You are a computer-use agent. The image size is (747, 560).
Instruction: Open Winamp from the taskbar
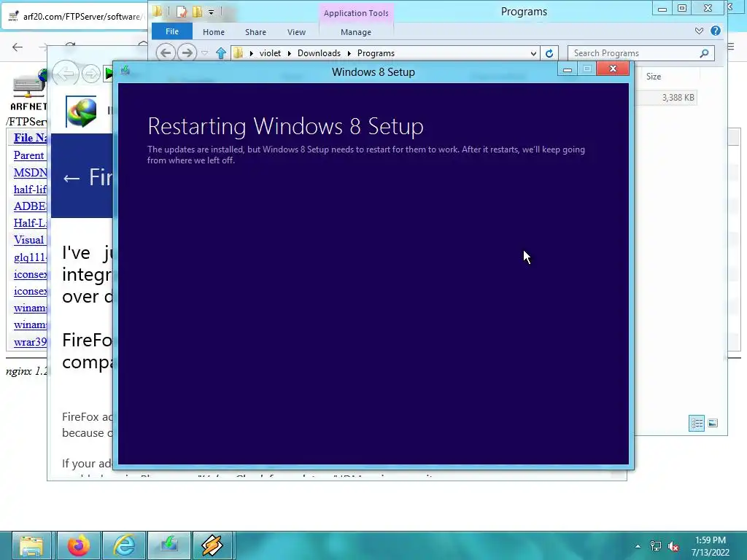click(212, 545)
